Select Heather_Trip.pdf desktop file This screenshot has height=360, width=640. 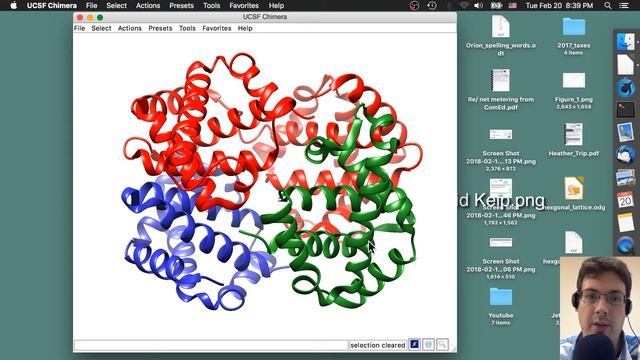(x=573, y=139)
